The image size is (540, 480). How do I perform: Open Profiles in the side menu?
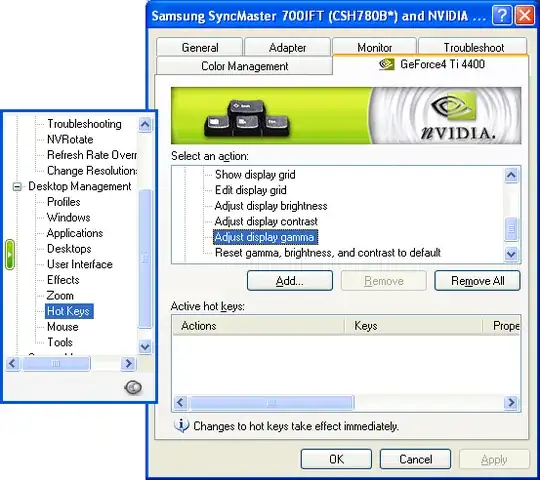(x=63, y=202)
